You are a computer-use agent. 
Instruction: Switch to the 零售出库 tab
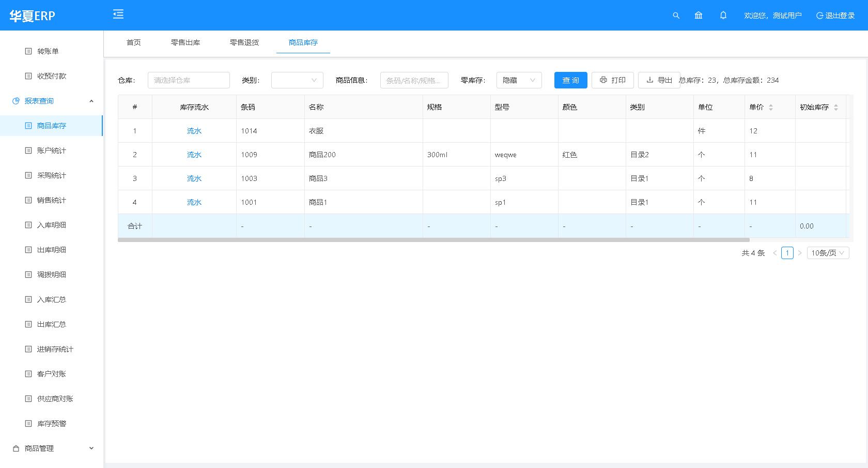pos(185,42)
